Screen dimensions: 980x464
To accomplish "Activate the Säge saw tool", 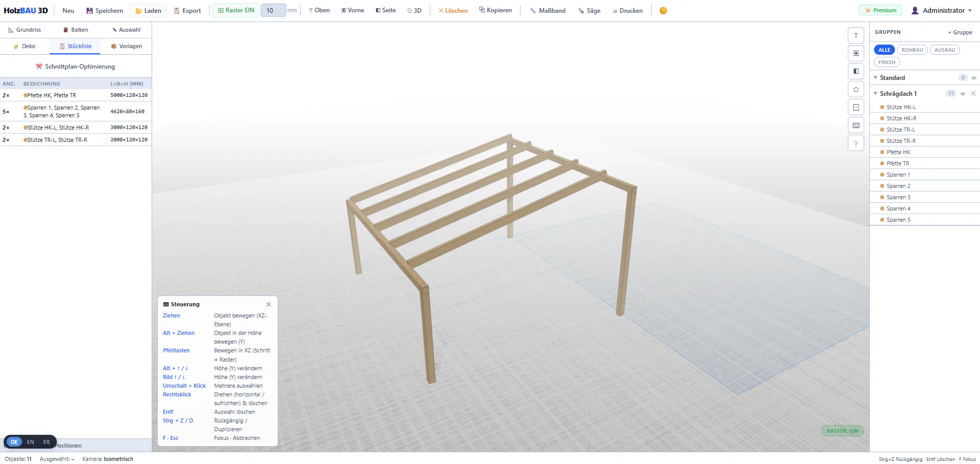I will tap(589, 10).
